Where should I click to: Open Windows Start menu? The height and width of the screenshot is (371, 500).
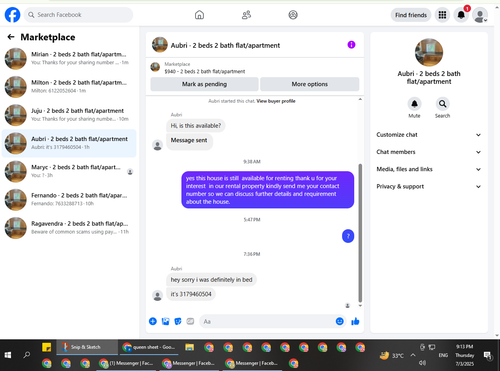coord(8,355)
